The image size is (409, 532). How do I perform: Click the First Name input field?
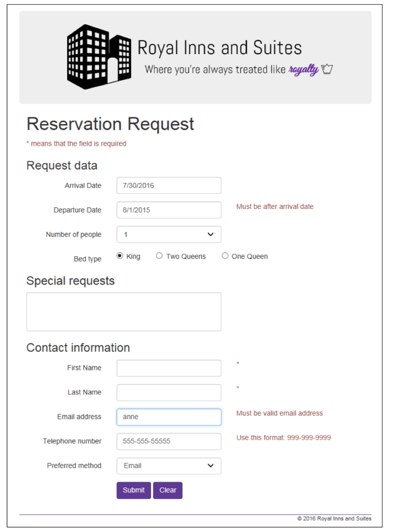168,368
